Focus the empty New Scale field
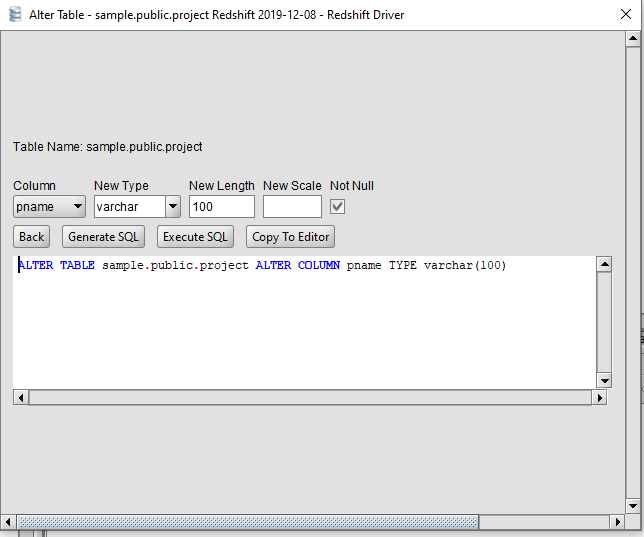The width and height of the screenshot is (644, 537). pyautogui.click(x=292, y=207)
